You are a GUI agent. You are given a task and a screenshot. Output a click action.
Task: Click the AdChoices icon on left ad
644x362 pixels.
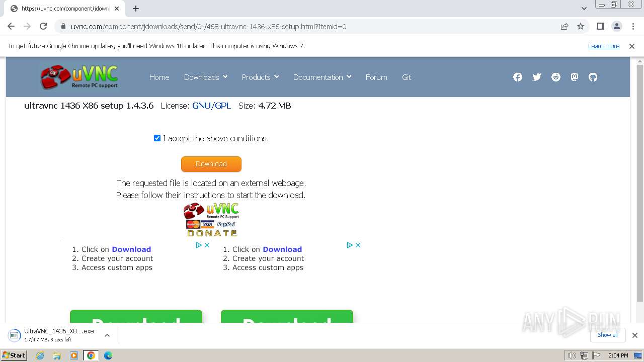pos(199,245)
